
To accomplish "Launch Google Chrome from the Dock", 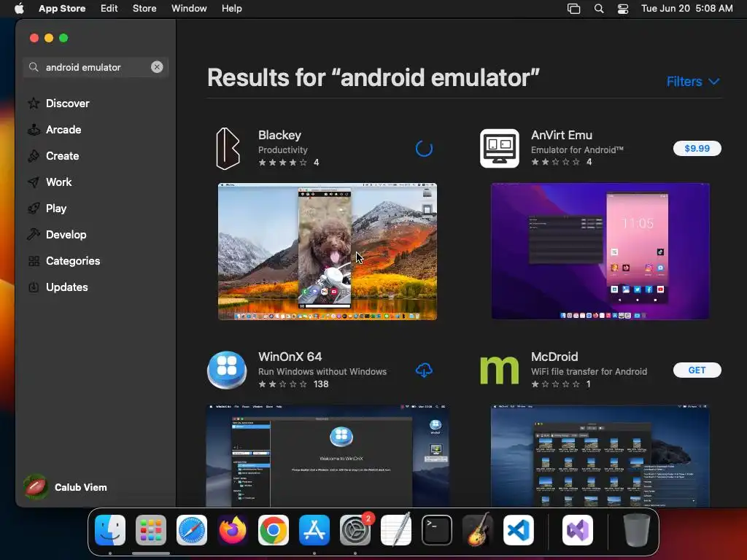I will pyautogui.click(x=274, y=530).
